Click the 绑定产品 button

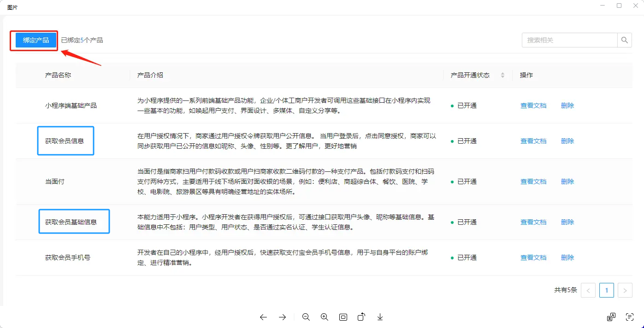click(36, 40)
